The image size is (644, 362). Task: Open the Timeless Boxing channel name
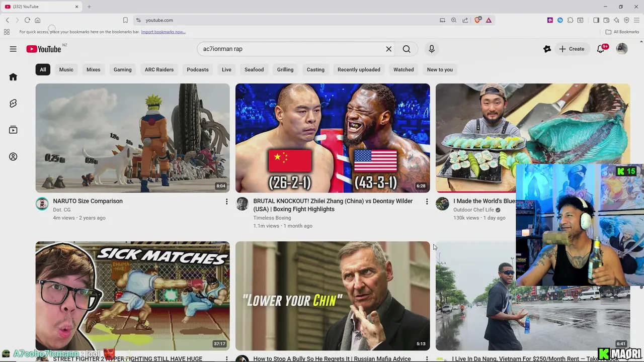point(272,218)
